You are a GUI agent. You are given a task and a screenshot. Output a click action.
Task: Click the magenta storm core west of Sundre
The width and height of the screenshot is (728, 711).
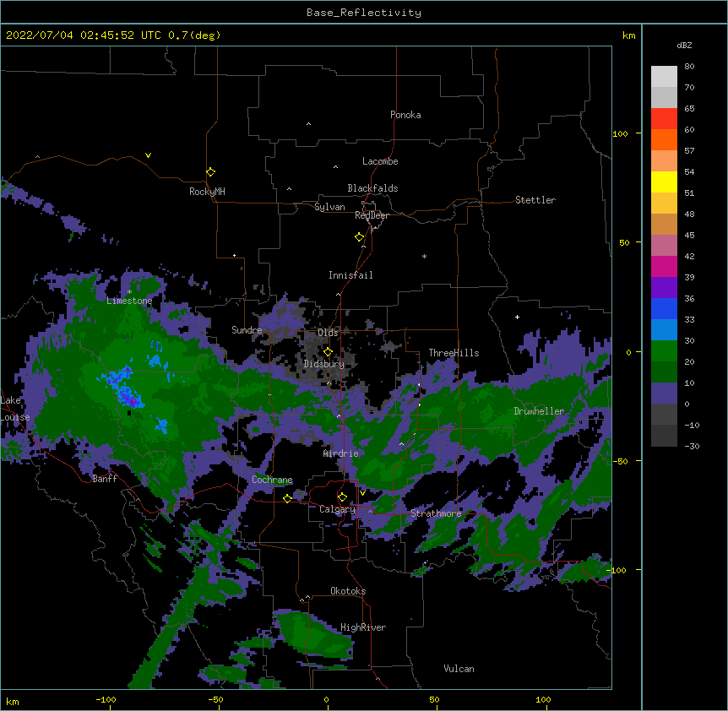point(133,400)
